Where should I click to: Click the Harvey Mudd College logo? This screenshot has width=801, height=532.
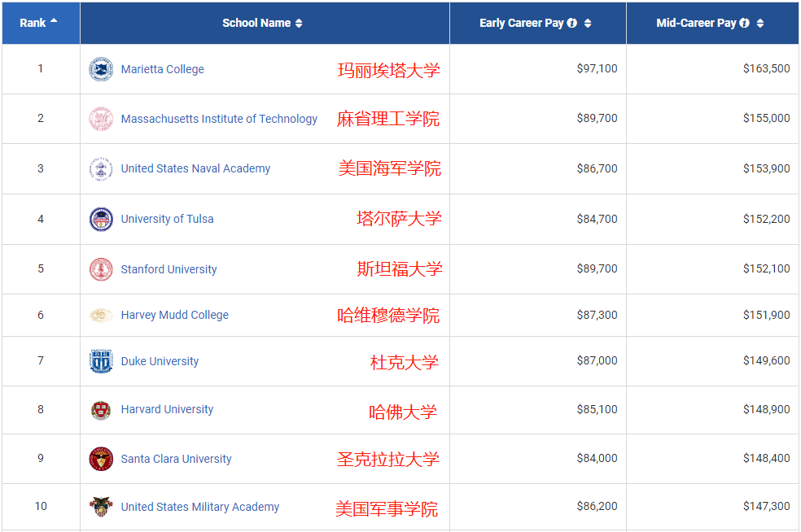pyautogui.click(x=101, y=315)
